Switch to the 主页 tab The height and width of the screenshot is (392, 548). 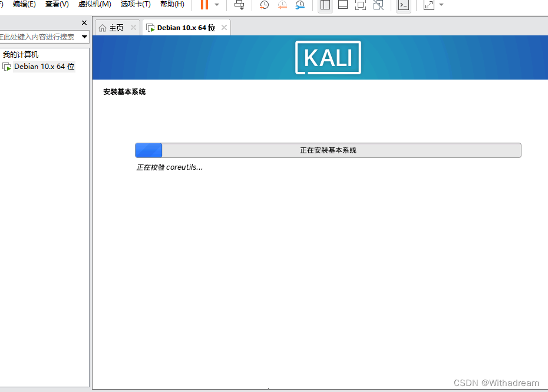coord(116,28)
